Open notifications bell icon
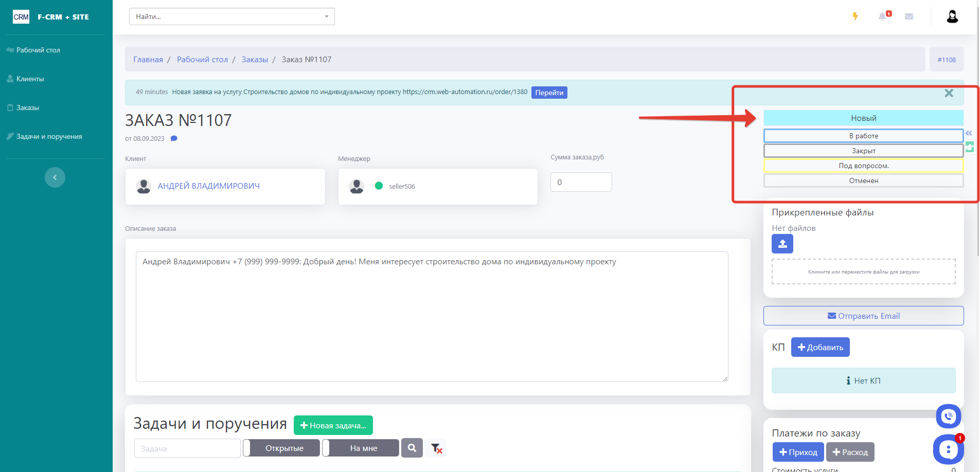This screenshot has height=472, width=980. tap(883, 16)
